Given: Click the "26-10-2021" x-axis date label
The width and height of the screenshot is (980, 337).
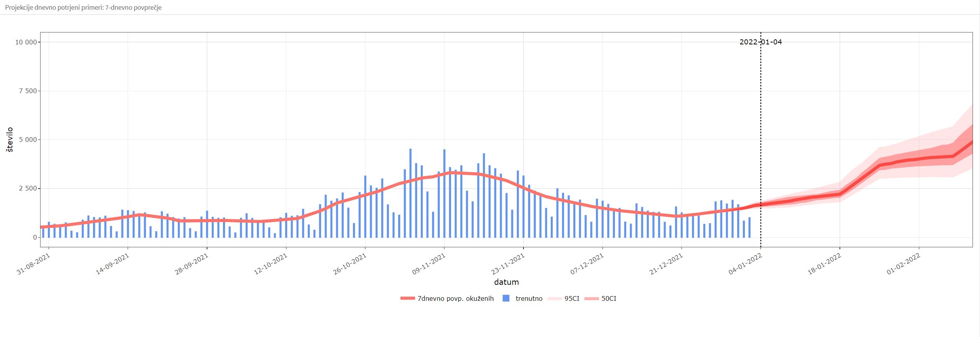Looking at the screenshot, I should click(350, 264).
